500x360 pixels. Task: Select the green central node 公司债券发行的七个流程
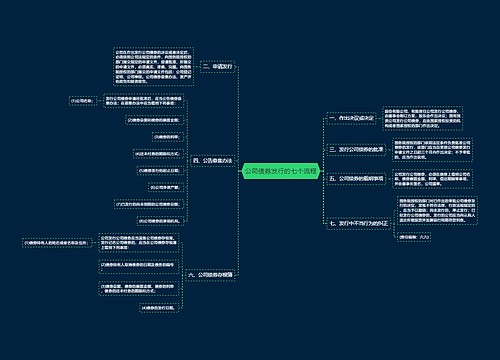(x=281, y=171)
